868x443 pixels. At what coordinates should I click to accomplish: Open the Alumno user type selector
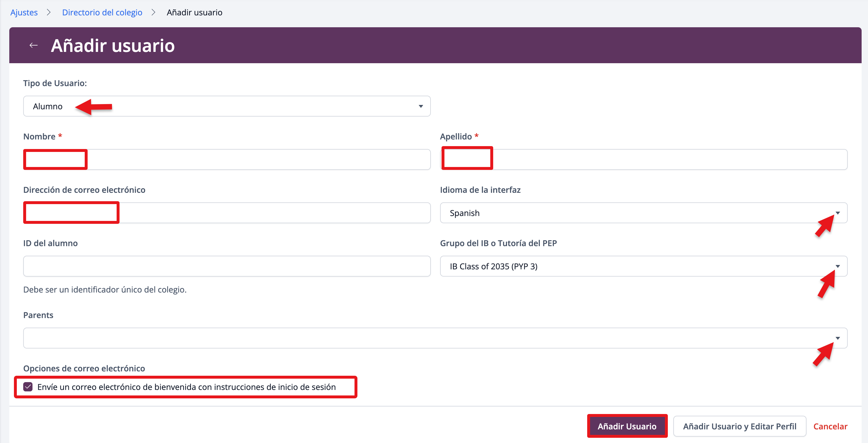(x=227, y=106)
